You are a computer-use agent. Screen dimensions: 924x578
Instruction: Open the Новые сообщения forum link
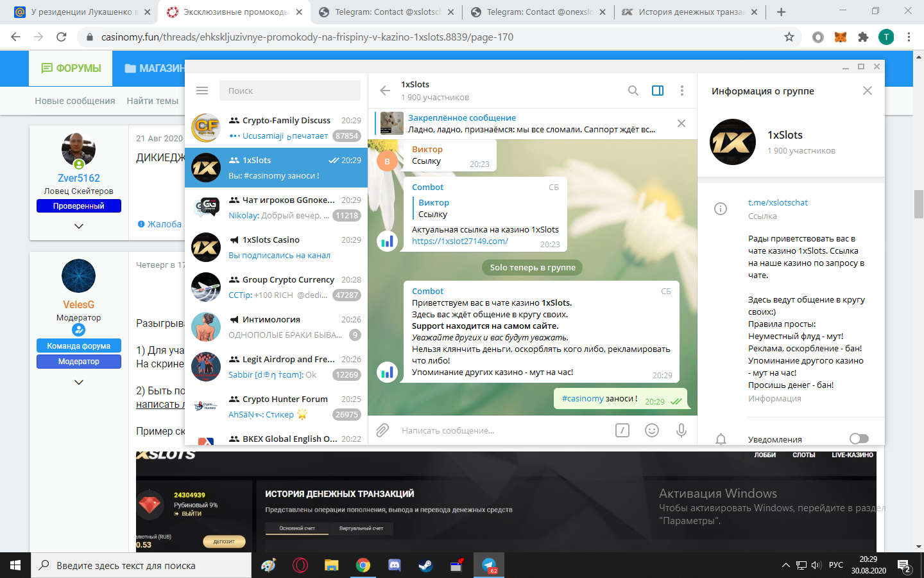click(75, 101)
